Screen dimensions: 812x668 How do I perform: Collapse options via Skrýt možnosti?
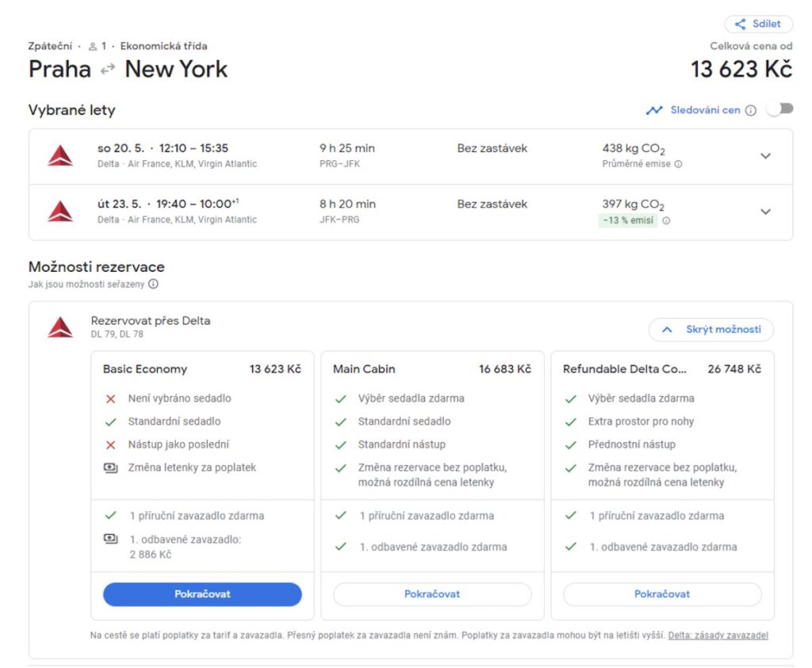pyautogui.click(x=710, y=330)
